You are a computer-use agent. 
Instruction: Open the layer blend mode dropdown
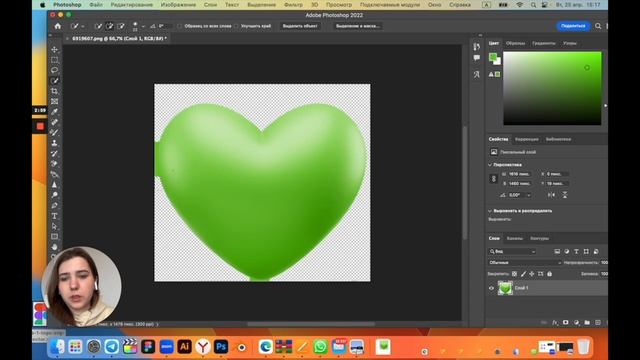(524, 263)
